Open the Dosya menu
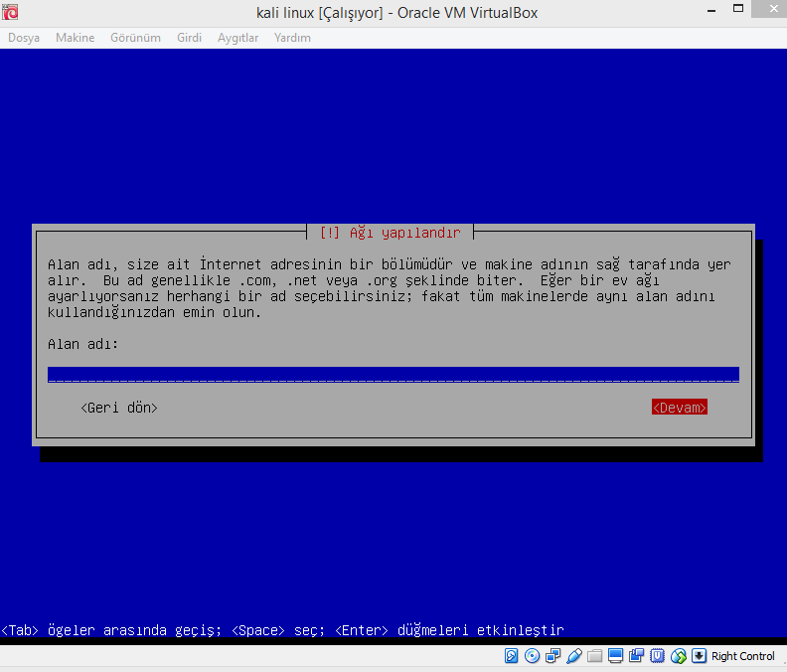Image resolution: width=787 pixels, height=672 pixels. pyautogui.click(x=24, y=38)
